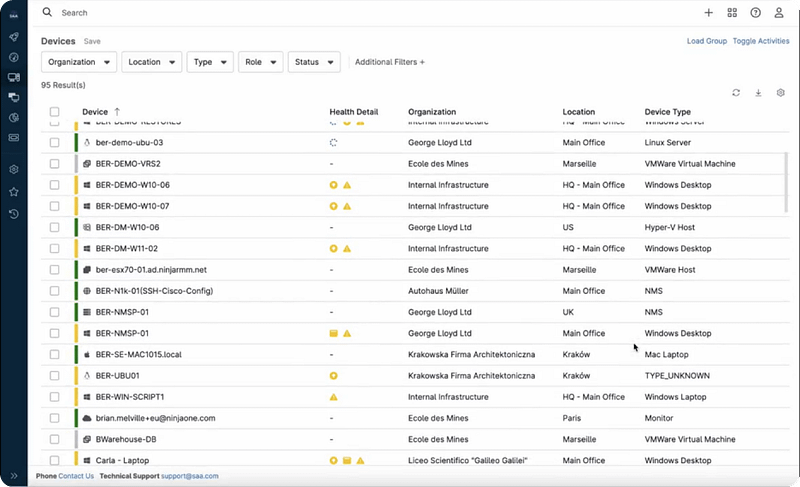Click cloud icon beside brian.melville+eu@ninjaone.com
Viewport: 800px width, 487px height.
[x=87, y=418]
